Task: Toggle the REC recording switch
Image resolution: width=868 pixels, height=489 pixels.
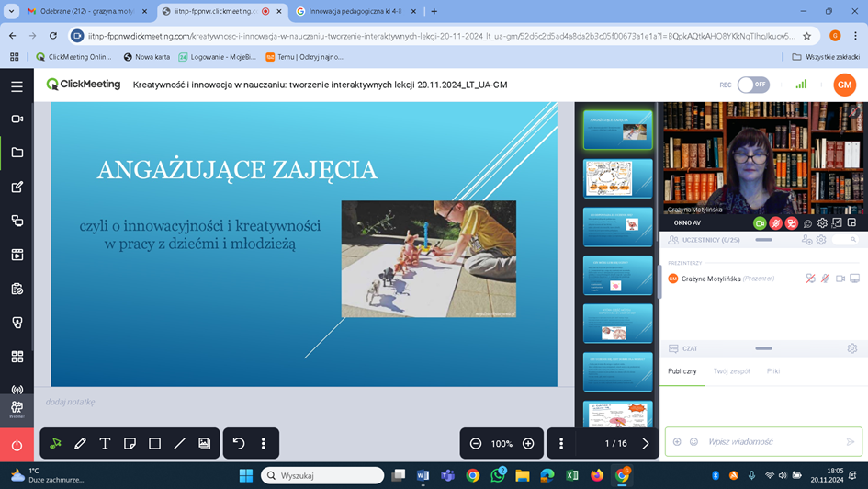Action: tap(753, 85)
